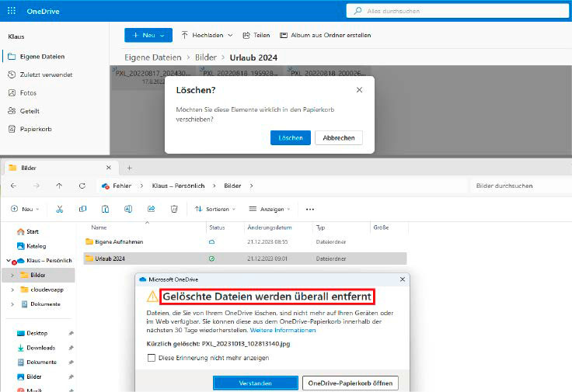The width and height of the screenshot is (572, 392).
Task: Click cloud status icon of Eigene Aufnahmen
Action: point(211,242)
